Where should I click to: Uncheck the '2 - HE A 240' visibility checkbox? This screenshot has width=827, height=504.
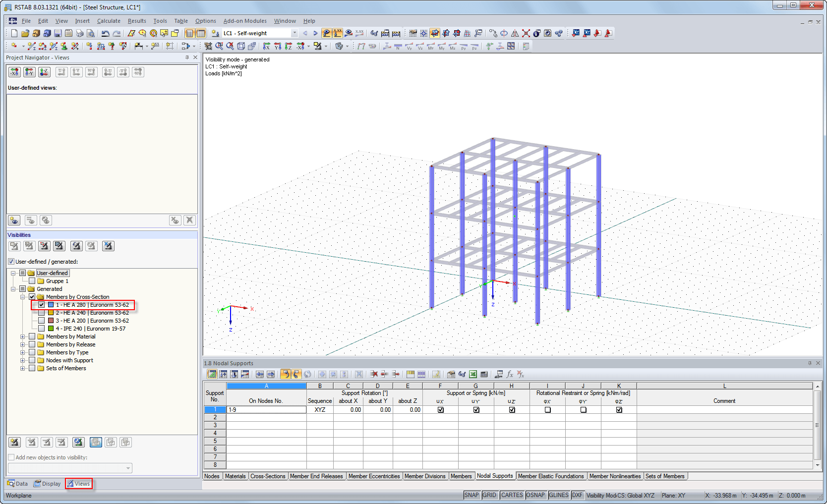[x=42, y=313]
